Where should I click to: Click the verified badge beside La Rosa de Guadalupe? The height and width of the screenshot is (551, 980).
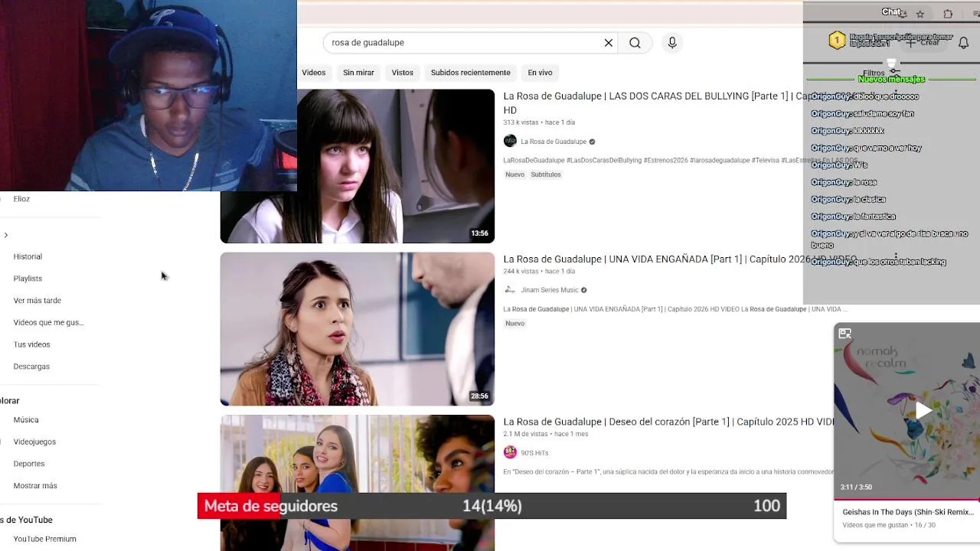pos(592,142)
